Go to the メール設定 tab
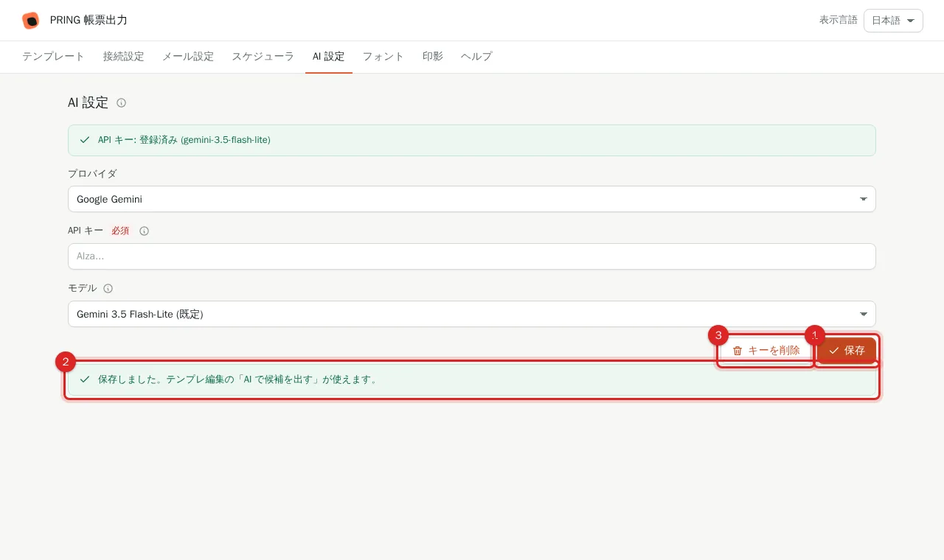 (188, 57)
